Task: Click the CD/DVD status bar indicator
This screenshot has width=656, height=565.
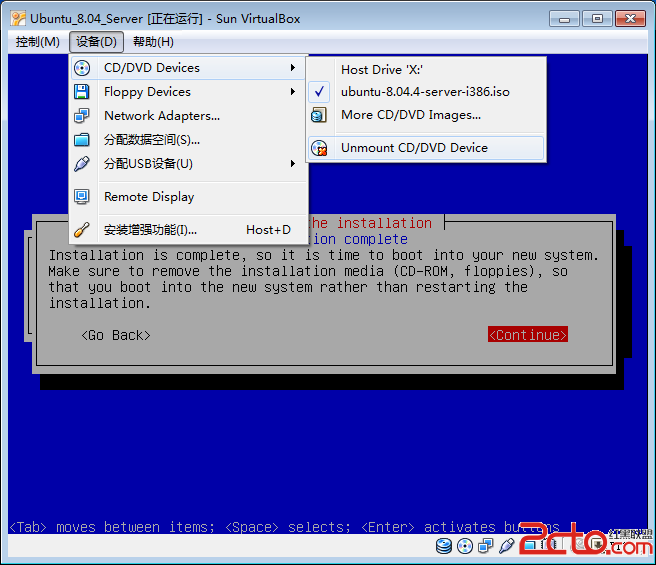Action: [465, 546]
